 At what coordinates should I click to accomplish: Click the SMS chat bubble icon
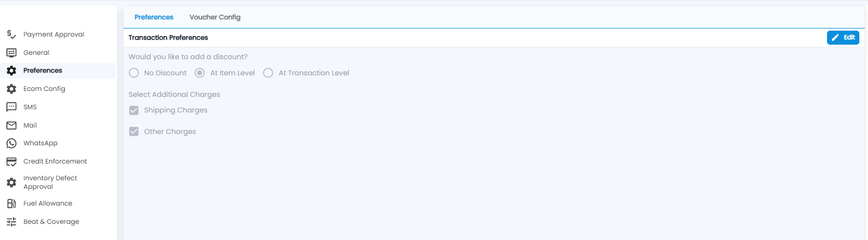click(x=11, y=107)
